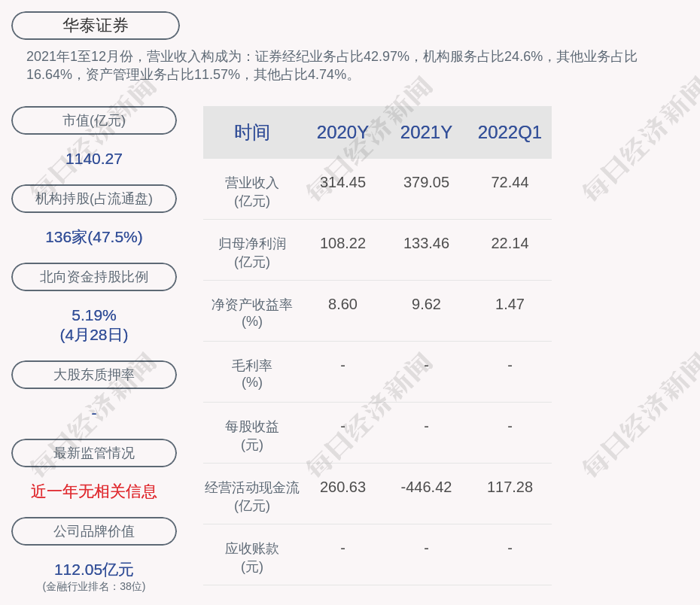Click the red 近一年无相关信息 text
The image size is (700, 605).
(94, 491)
